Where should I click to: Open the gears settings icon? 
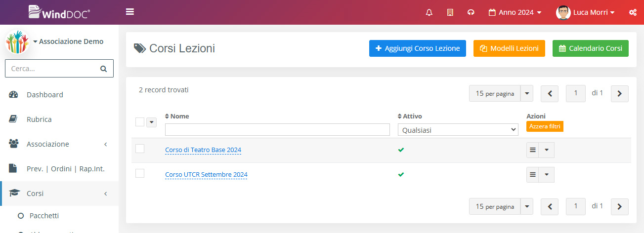(x=632, y=12)
